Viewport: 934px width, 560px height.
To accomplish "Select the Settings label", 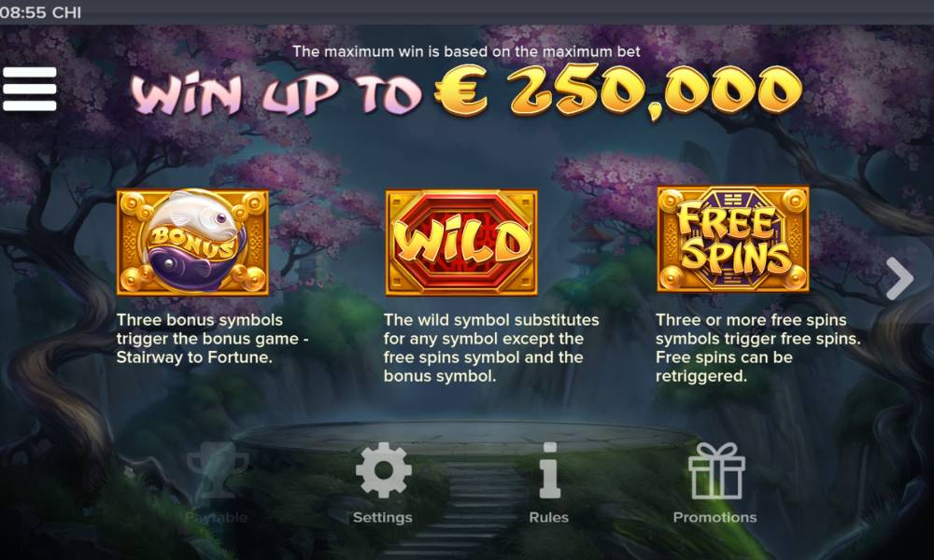I will tap(382, 517).
